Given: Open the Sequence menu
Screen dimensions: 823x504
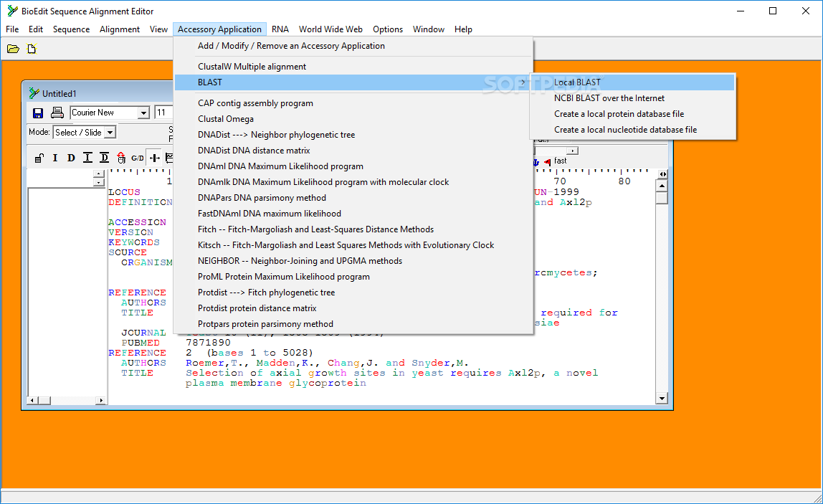Looking at the screenshot, I should tap(72, 29).
